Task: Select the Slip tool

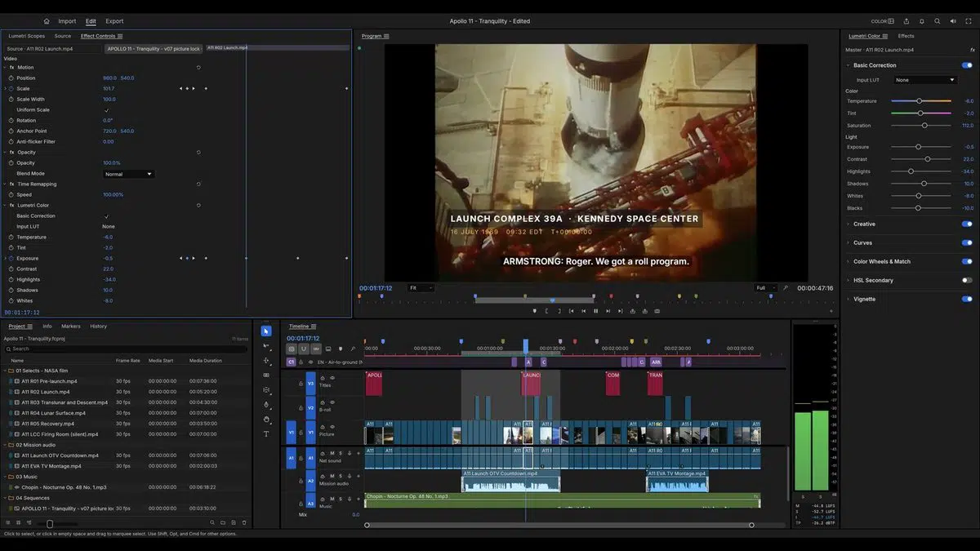Action: (266, 389)
